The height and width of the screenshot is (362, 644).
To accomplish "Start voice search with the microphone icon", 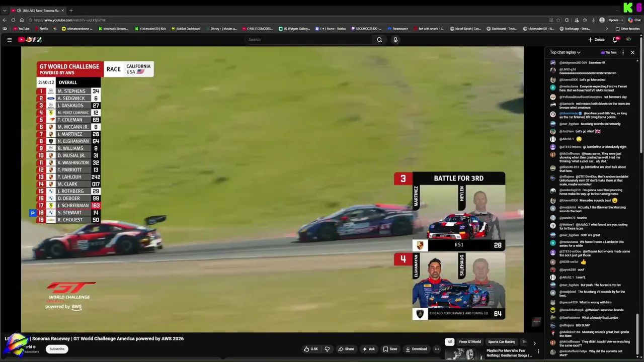I will [395, 40].
